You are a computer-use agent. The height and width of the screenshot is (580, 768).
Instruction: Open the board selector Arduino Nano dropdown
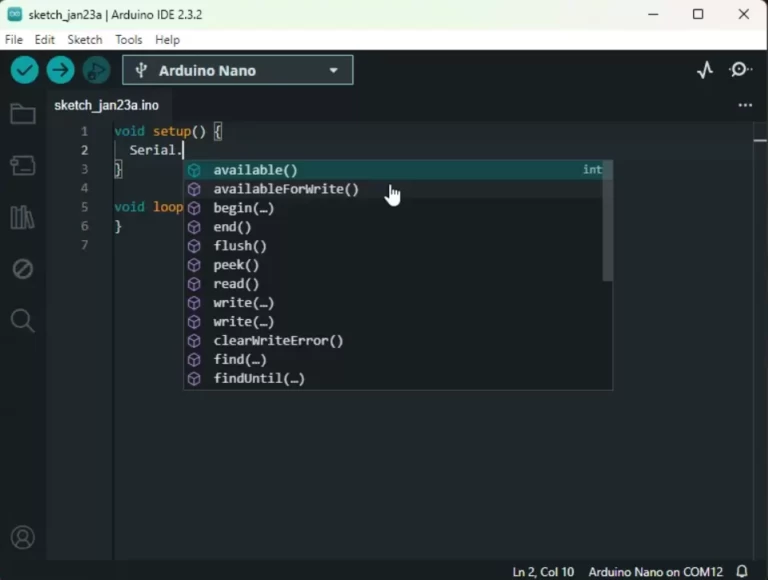coord(238,70)
